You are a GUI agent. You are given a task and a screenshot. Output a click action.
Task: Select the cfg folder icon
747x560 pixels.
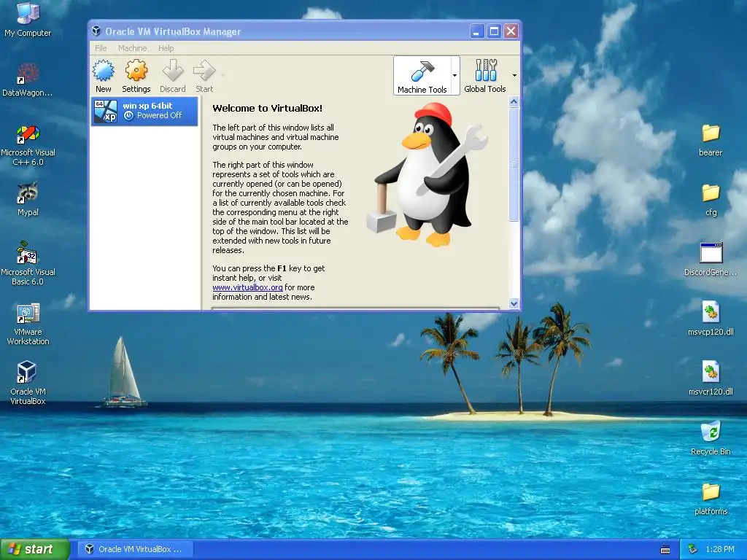pos(711,200)
